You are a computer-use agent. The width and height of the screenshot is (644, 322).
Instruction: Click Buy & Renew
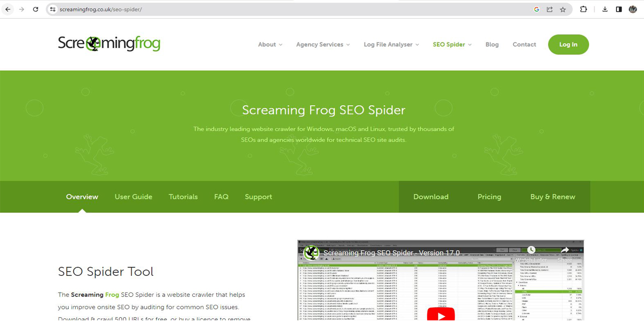553,197
